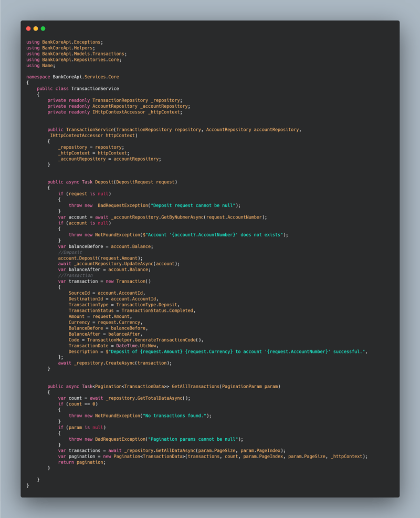Click "if (request is null)" line

point(85,194)
